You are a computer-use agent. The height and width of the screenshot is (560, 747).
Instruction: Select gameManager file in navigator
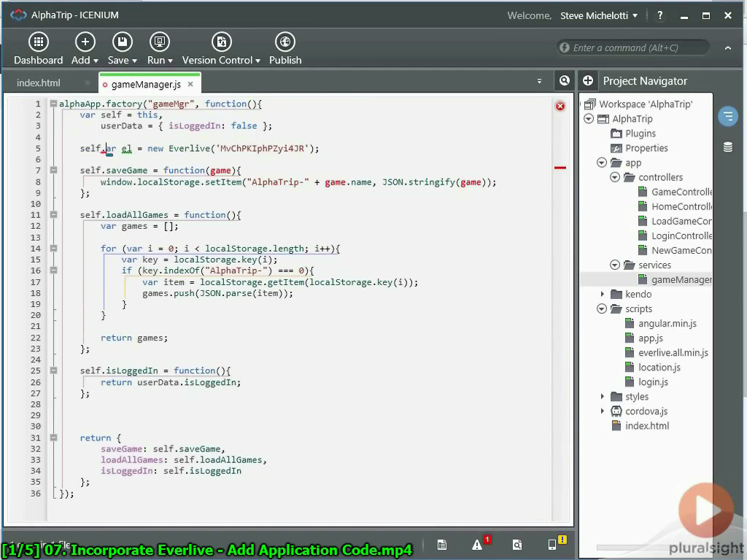pyautogui.click(x=675, y=279)
